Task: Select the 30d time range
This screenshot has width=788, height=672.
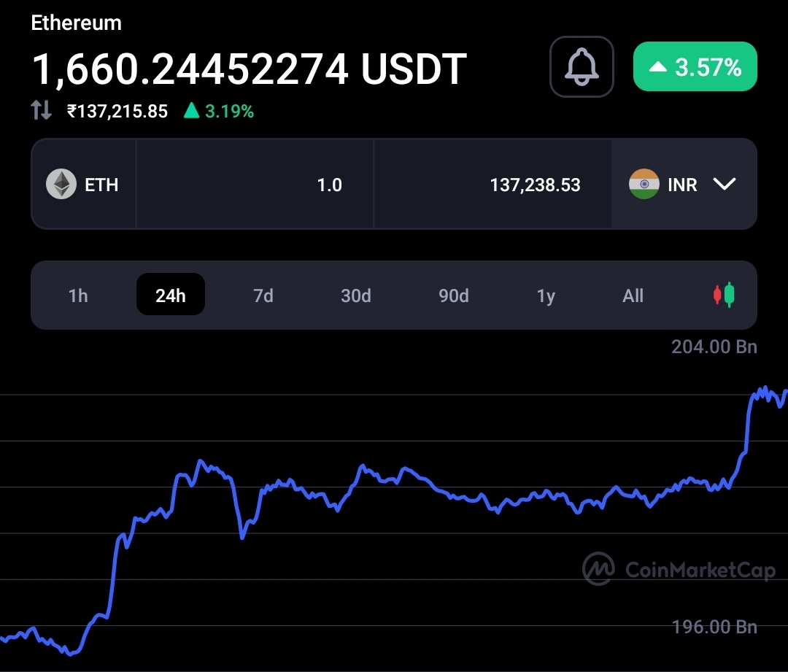Action: 356,296
